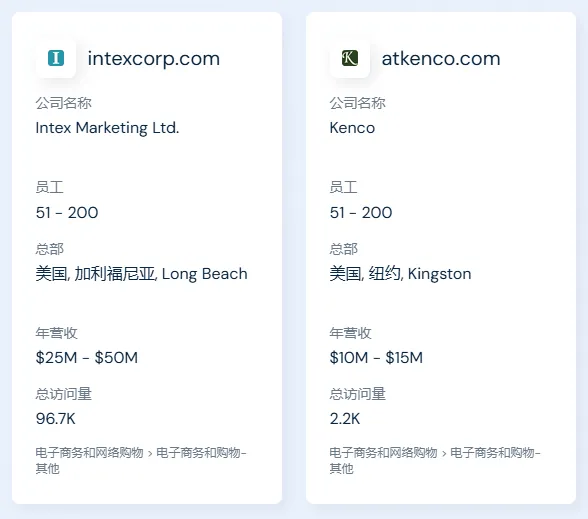Select company name Kenco
The image size is (588, 519).
pos(352,128)
